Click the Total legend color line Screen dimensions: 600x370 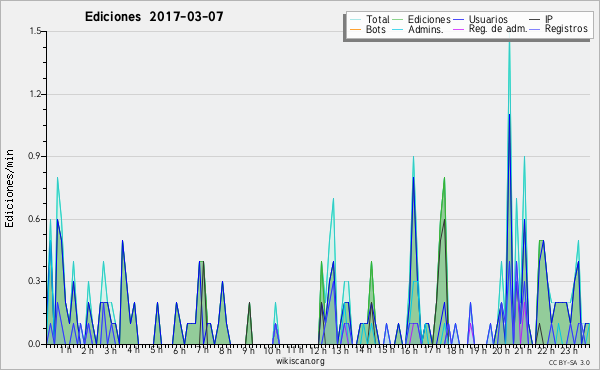click(x=355, y=20)
